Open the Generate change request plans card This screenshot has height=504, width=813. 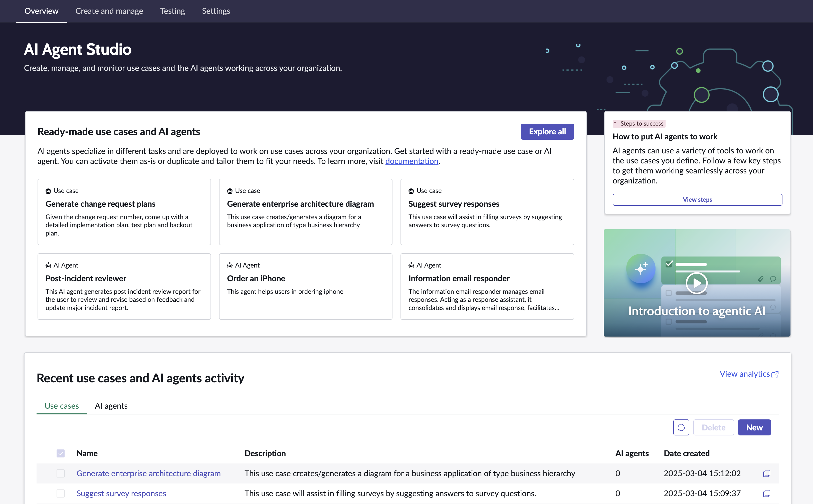click(124, 212)
